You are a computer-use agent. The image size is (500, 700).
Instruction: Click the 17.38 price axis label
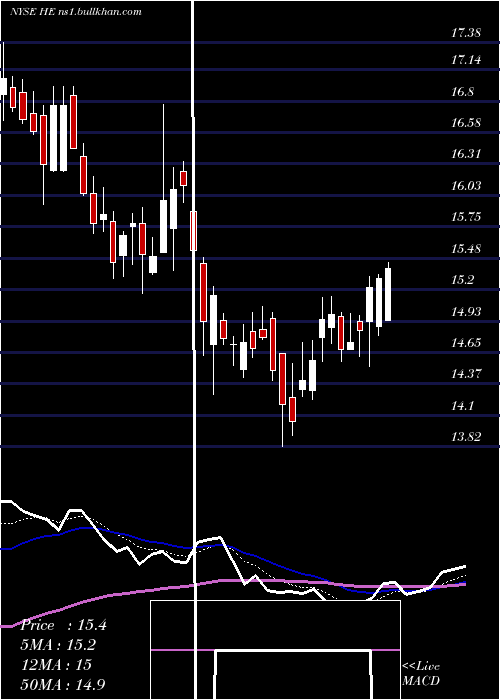tap(466, 33)
